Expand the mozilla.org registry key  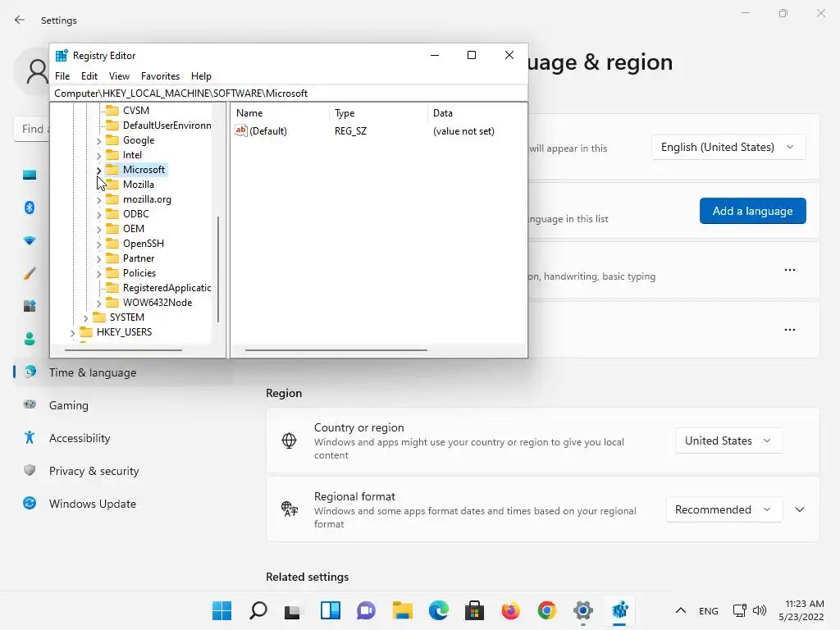tap(98, 200)
